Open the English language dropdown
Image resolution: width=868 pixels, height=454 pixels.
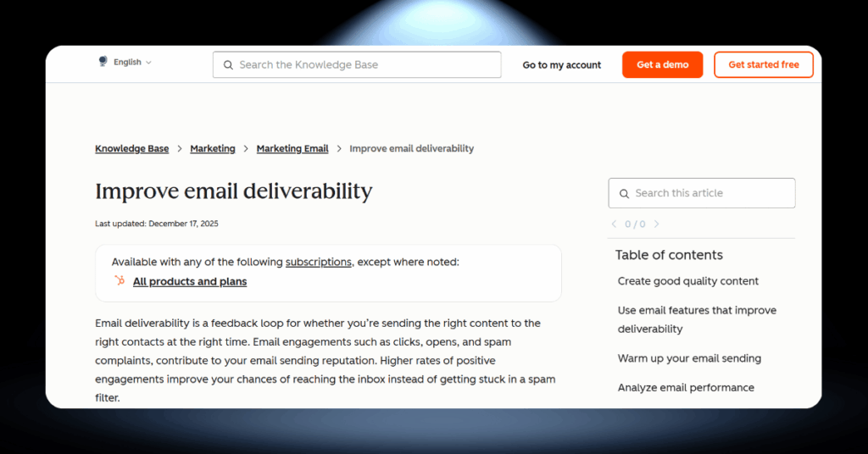pyautogui.click(x=132, y=62)
